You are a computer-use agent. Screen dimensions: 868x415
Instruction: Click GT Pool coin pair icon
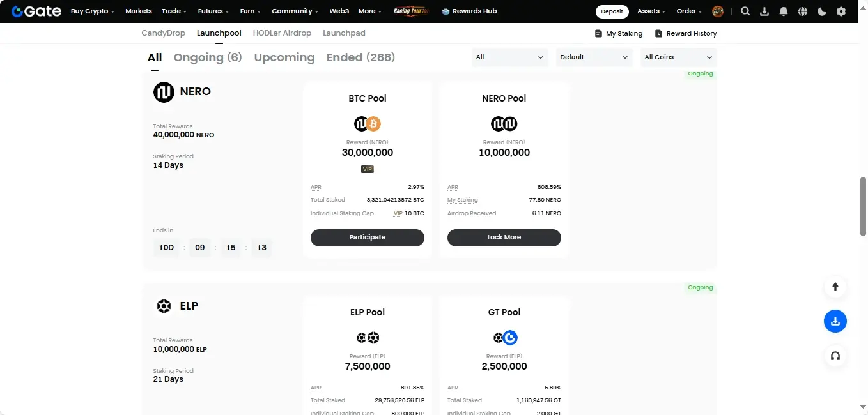(504, 338)
